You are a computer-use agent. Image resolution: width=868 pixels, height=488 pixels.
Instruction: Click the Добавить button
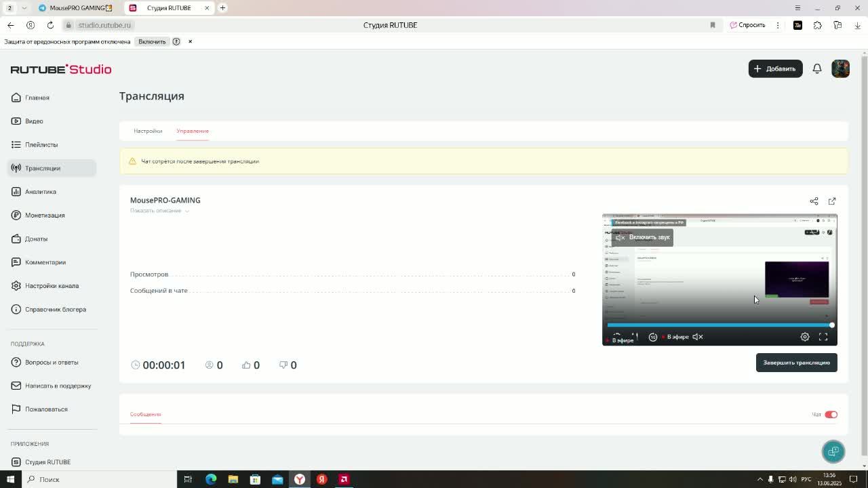775,68
